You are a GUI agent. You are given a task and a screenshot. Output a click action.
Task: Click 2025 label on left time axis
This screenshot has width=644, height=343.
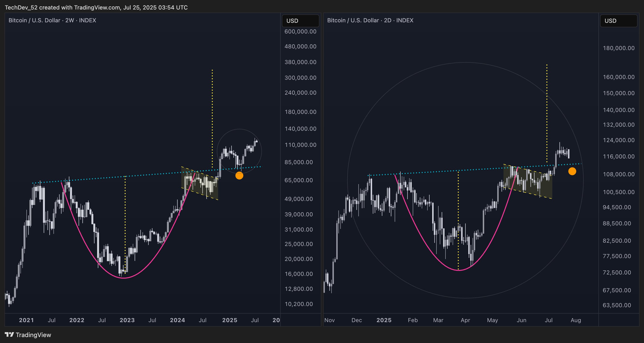pos(229,320)
